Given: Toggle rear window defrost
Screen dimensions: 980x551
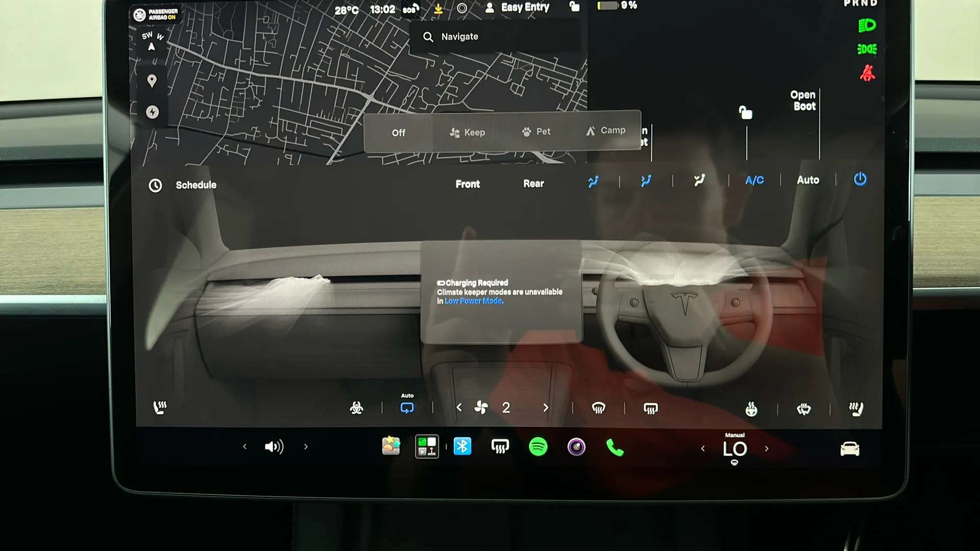Looking at the screenshot, I should coord(651,409).
